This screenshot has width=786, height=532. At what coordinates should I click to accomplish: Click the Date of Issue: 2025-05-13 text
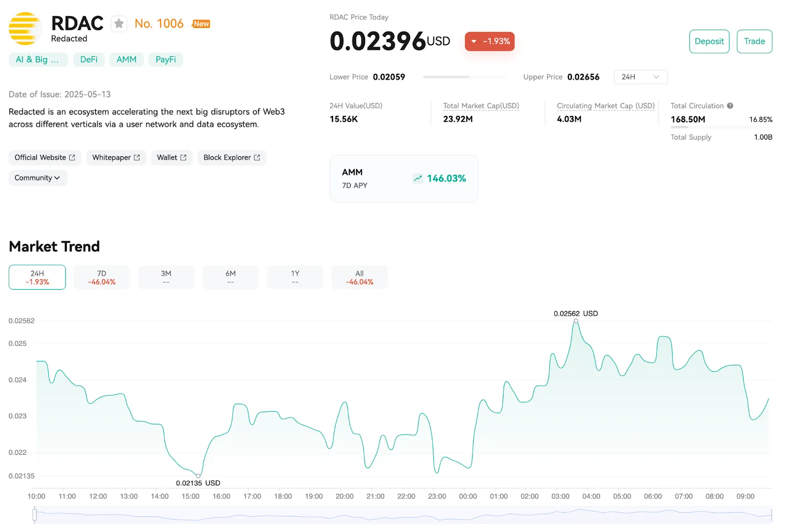tap(60, 94)
